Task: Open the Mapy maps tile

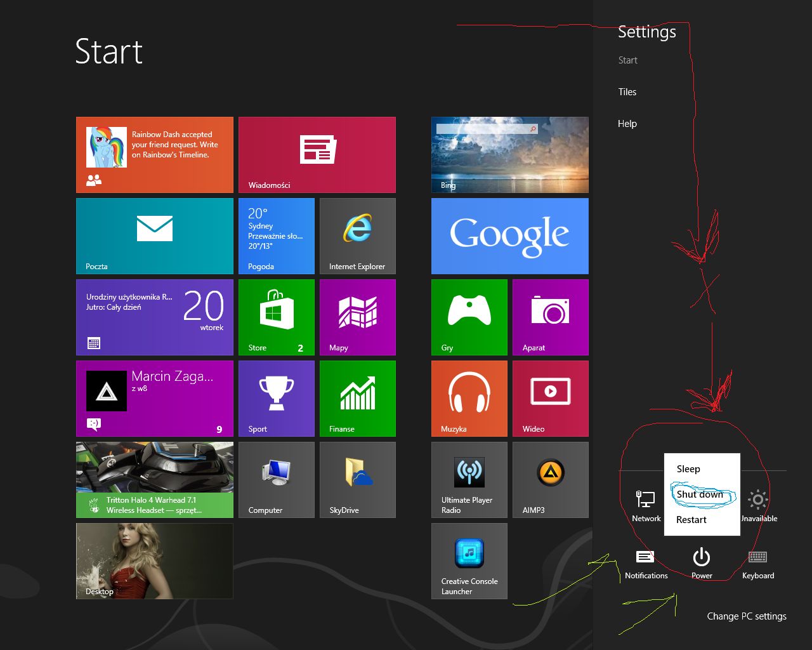Action: click(358, 317)
